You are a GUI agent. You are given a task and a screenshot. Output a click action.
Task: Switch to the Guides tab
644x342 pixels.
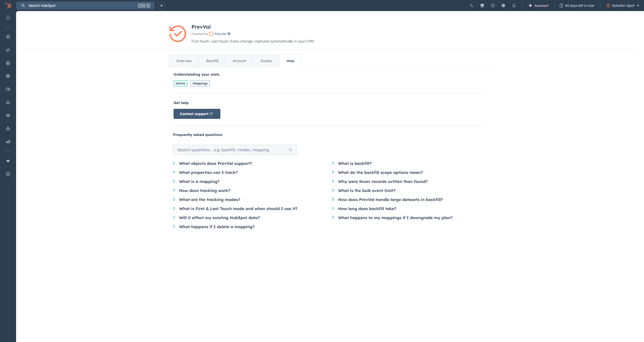266,61
